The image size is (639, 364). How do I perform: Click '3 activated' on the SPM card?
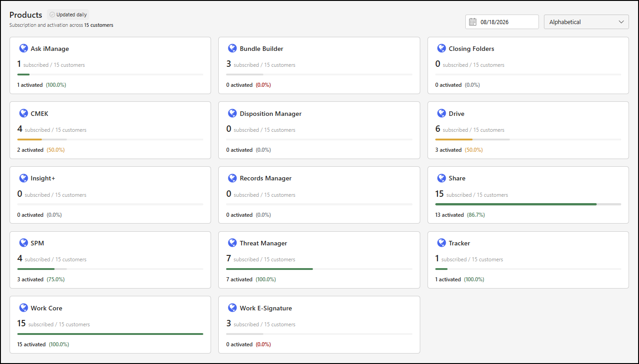(x=30, y=279)
